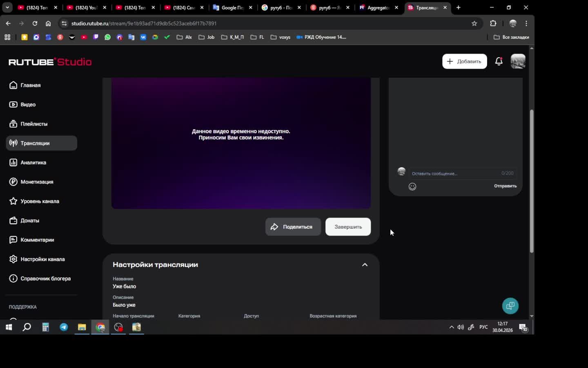Switch to the рутуб — Яндекс tab
Image resolution: width=588 pixels, height=368 pixels.
[330, 7]
